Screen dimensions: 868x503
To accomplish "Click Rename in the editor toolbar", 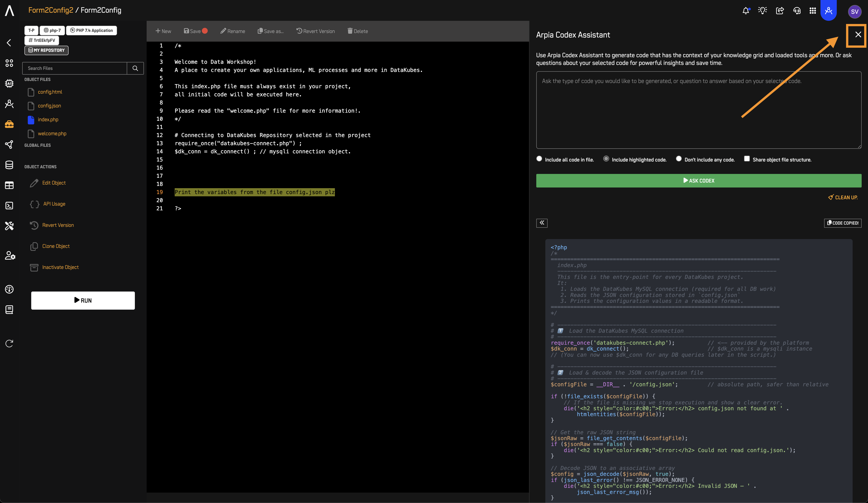I will pyautogui.click(x=233, y=31).
